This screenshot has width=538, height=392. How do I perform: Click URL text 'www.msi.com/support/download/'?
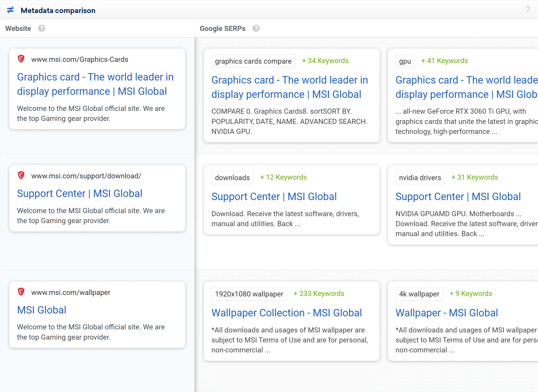[86, 176]
